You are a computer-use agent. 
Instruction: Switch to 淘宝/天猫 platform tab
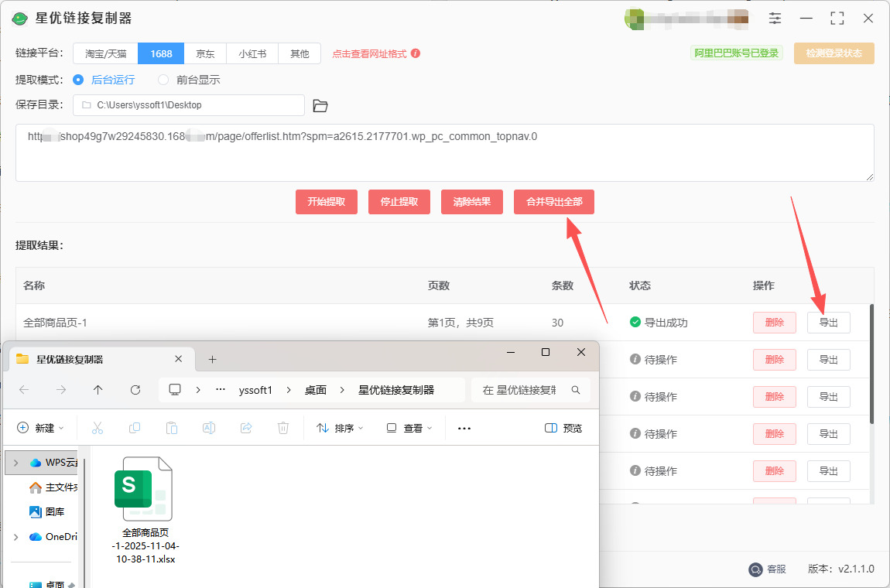105,54
